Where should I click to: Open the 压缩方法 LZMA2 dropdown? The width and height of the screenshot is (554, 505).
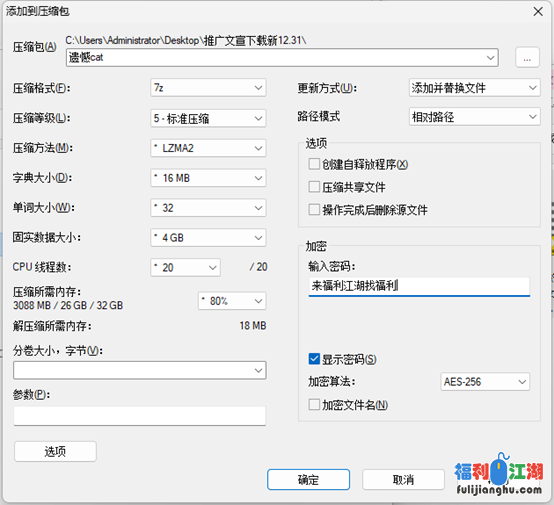click(x=208, y=148)
